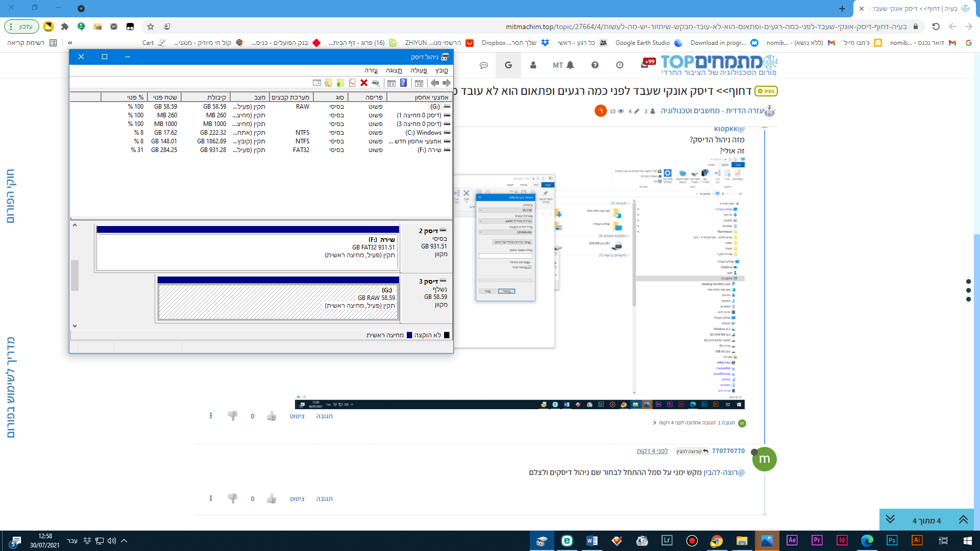This screenshot has width=980, height=551.
Task: Open the 770770770 user profile link
Action: [728, 451]
